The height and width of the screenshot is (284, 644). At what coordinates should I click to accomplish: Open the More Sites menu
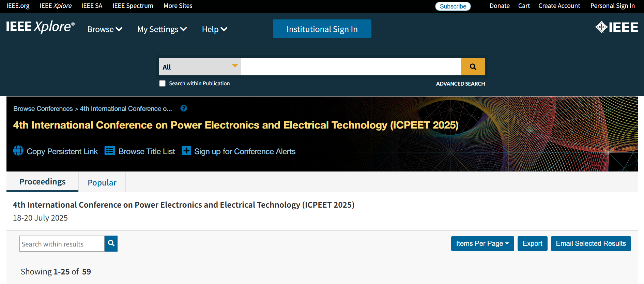point(178,6)
